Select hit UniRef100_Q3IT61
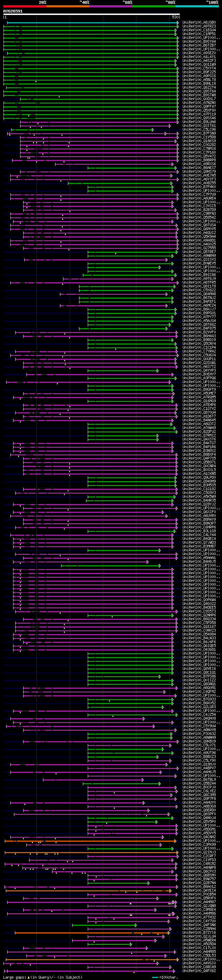This screenshot has height=980, width=222. [199, 126]
